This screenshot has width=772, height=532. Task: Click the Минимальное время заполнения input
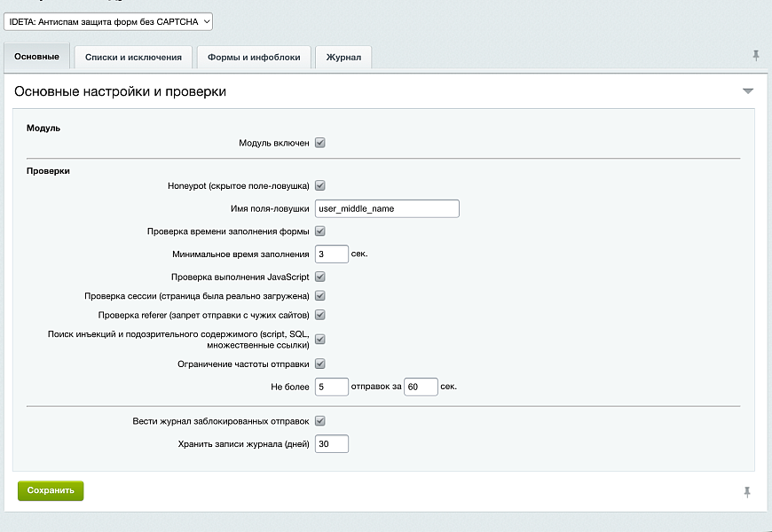point(332,254)
